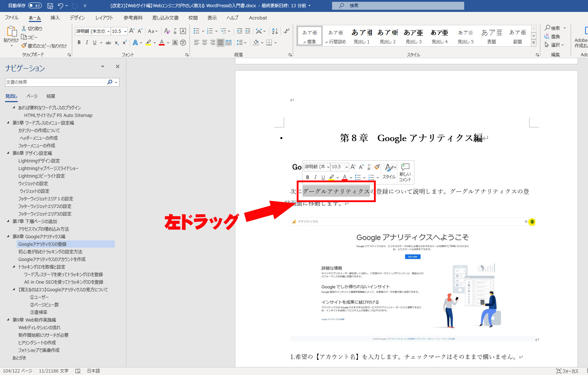This screenshot has width=588, height=375.
Task: Open the Change Case (Aa) dropdown
Action: 153,31
